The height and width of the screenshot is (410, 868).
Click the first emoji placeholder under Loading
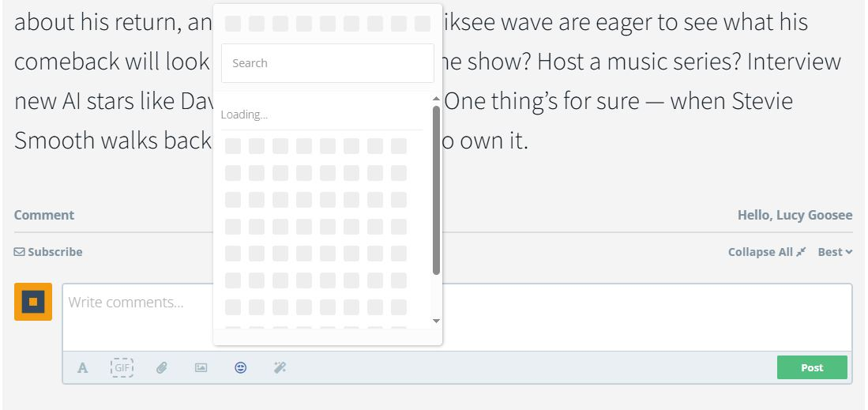233,146
